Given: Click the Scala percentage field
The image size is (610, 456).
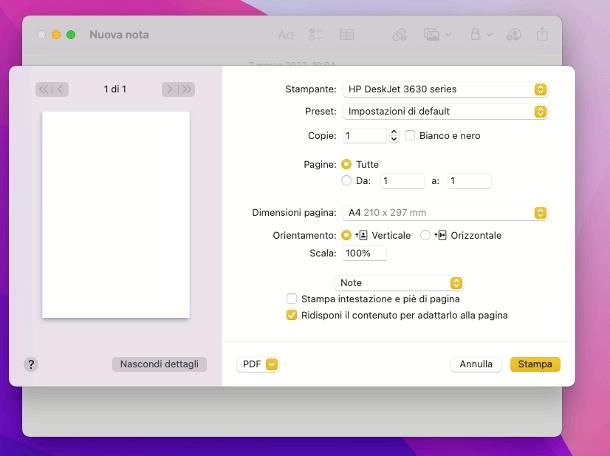Looking at the screenshot, I should pyautogui.click(x=365, y=253).
